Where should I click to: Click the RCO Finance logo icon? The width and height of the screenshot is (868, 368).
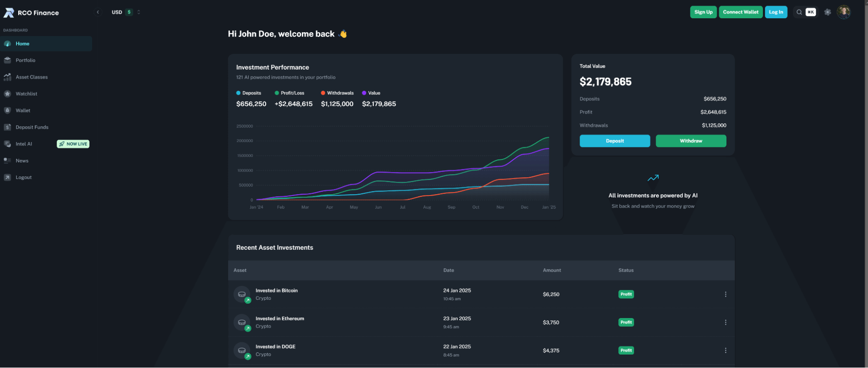(x=9, y=13)
